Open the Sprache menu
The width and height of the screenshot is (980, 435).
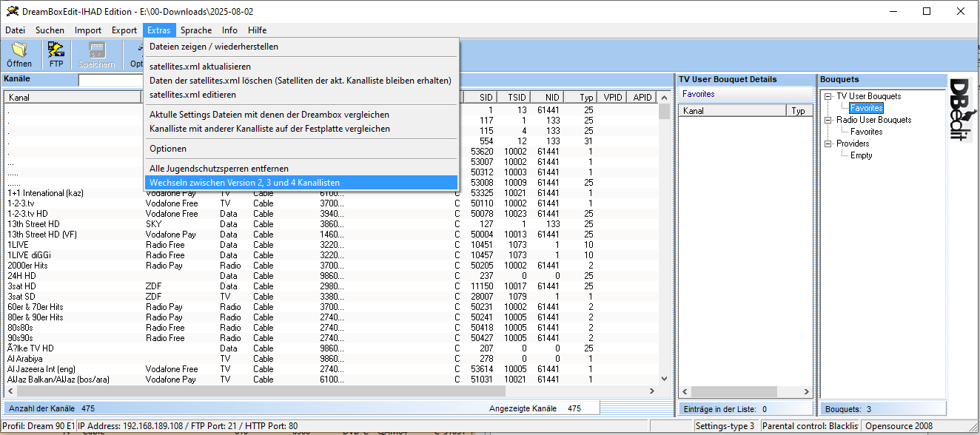point(196,30)
